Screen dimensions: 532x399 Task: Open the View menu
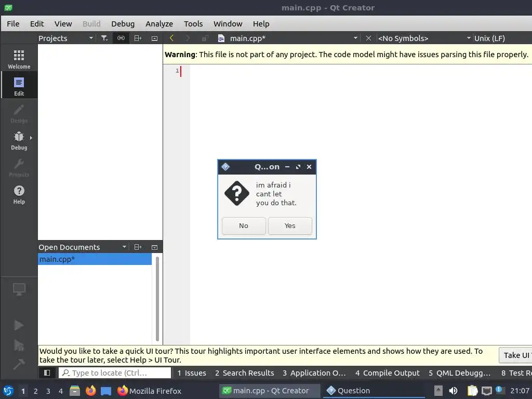[x=63, y=24]
